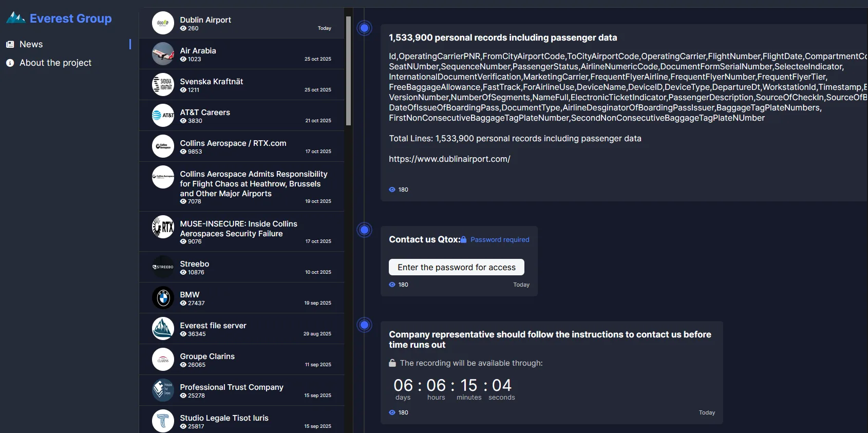Click the Dublin Airport logo icon
Image resolution: width=868 pixels, height=433 pixels.
coord(163,23)
